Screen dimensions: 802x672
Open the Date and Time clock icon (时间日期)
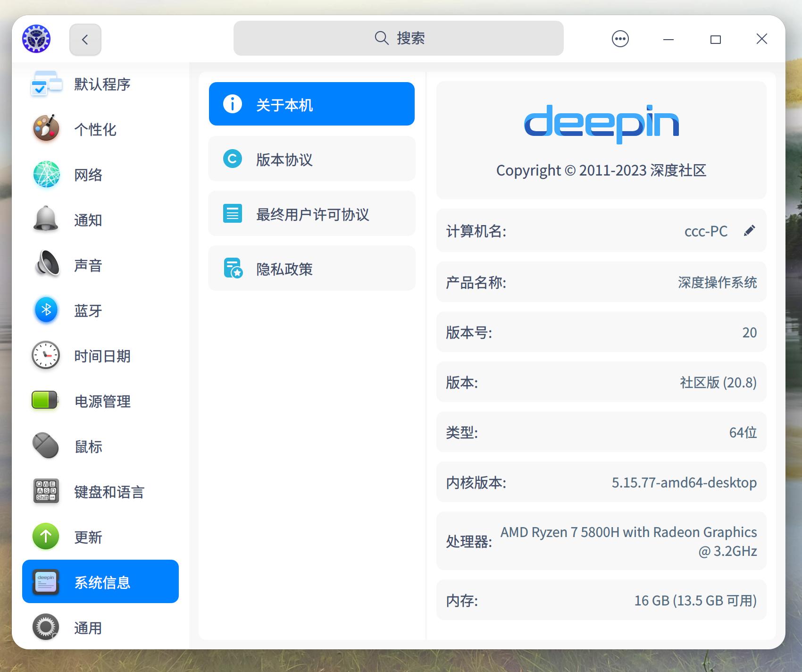tap(46, 355)
